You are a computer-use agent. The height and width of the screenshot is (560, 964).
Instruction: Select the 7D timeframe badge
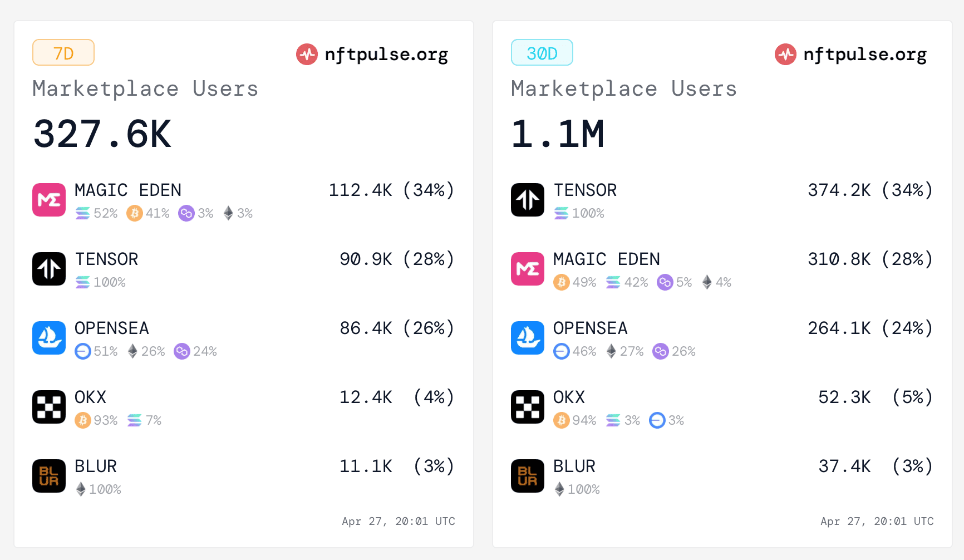click(x=63, y=53)
